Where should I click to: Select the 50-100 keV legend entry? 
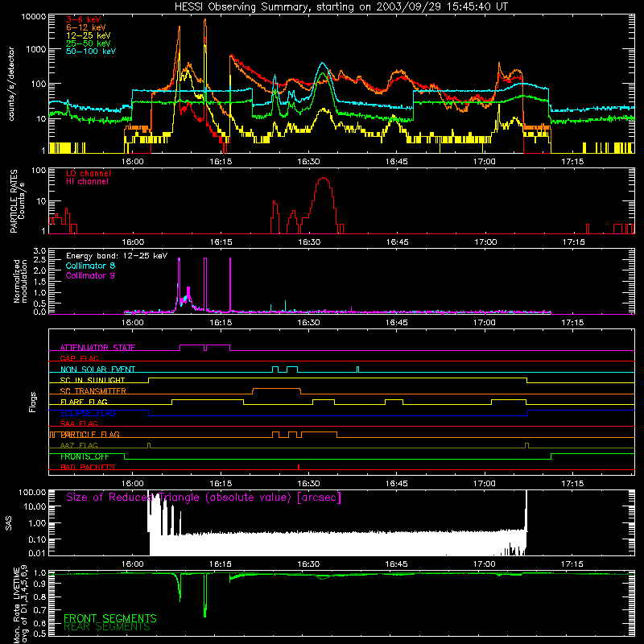(x=91, y=52)
